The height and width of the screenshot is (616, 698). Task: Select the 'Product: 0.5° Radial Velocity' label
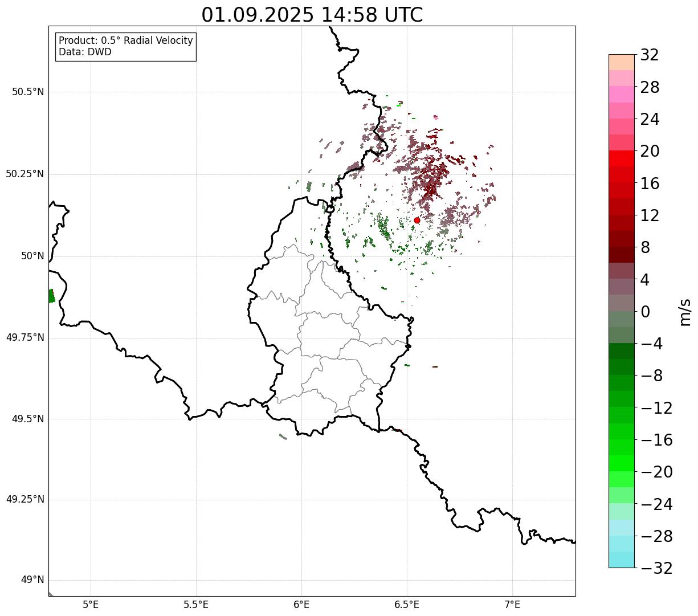[x=126, y=41]
